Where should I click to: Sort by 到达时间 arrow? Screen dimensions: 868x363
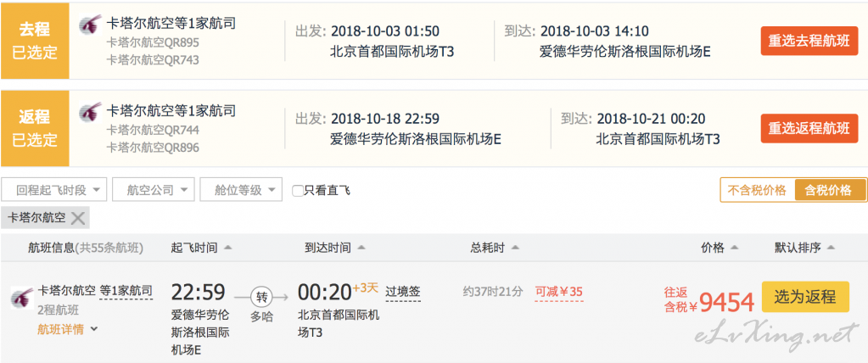[361, 248]
